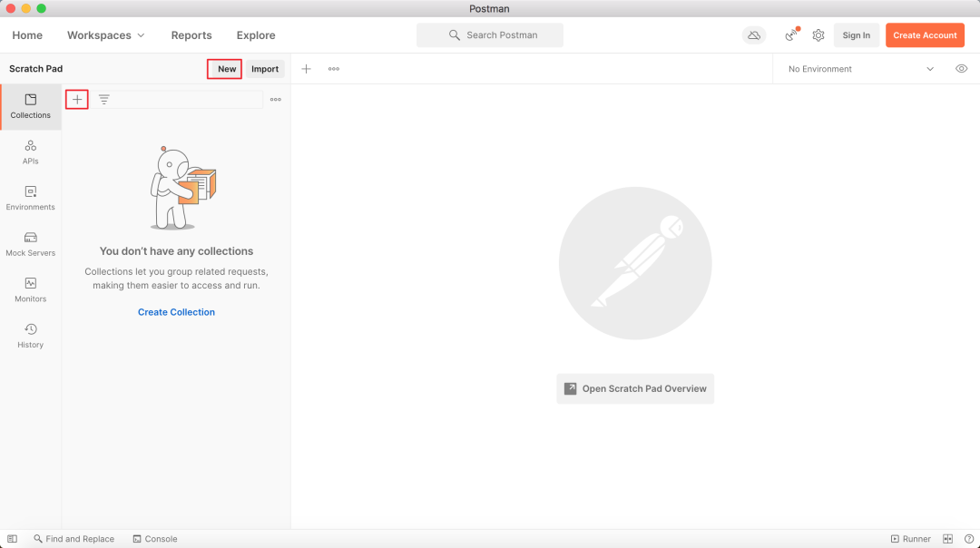This screenshot has width=980, height=548.
Task: Click the satellite capture requests icon
Action: (792, 35)
